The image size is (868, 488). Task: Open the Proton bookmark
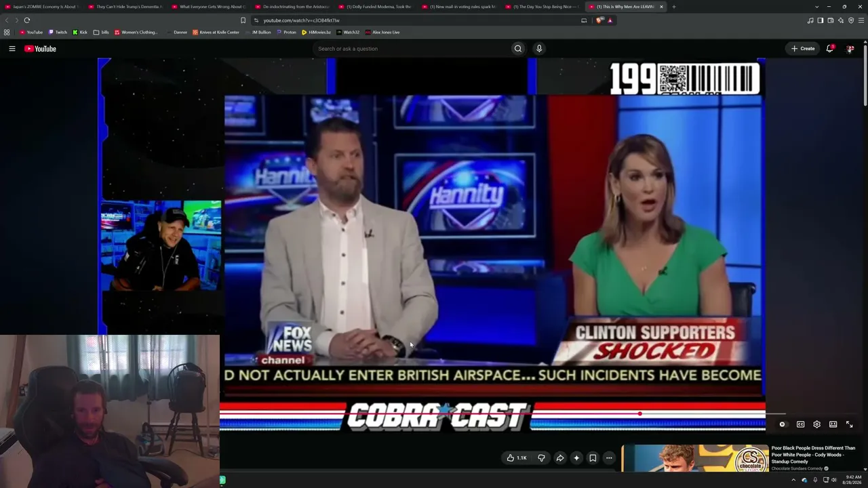tap(286, 32)
